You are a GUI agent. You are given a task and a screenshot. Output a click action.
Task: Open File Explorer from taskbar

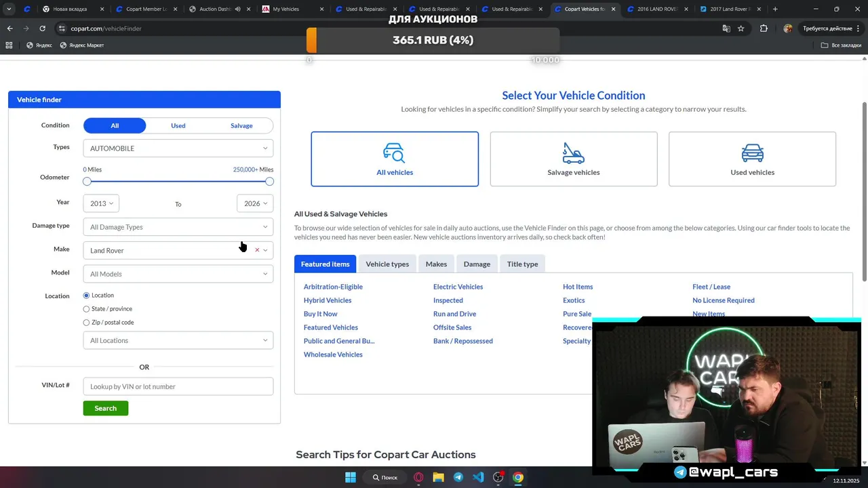point(438,477)
